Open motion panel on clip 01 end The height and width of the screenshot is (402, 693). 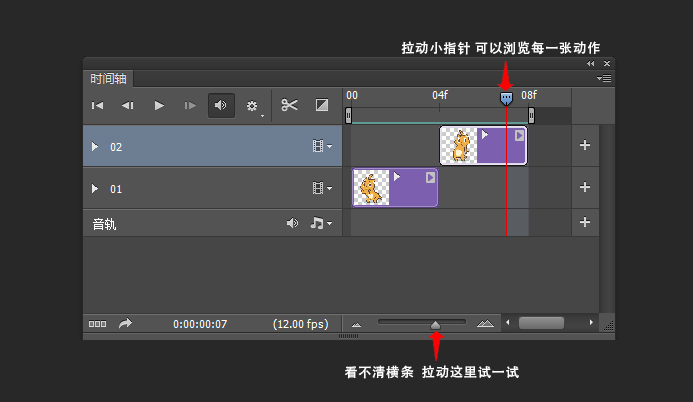pyautogui.click(x=430, y=178)
